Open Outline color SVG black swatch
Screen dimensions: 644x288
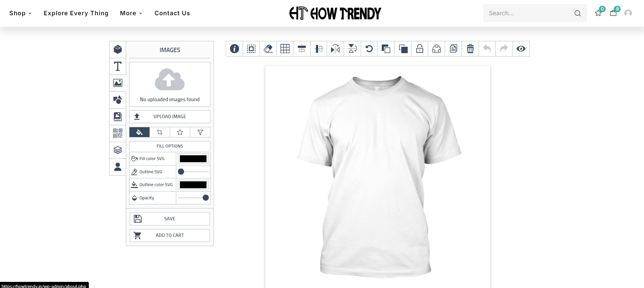pyautogui.click(x=193, y=185)
